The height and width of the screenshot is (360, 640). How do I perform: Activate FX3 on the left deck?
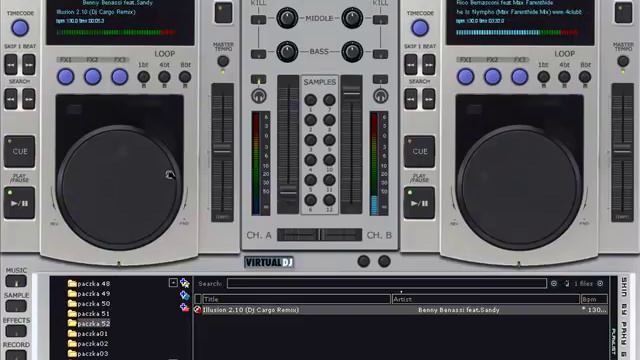120,77
